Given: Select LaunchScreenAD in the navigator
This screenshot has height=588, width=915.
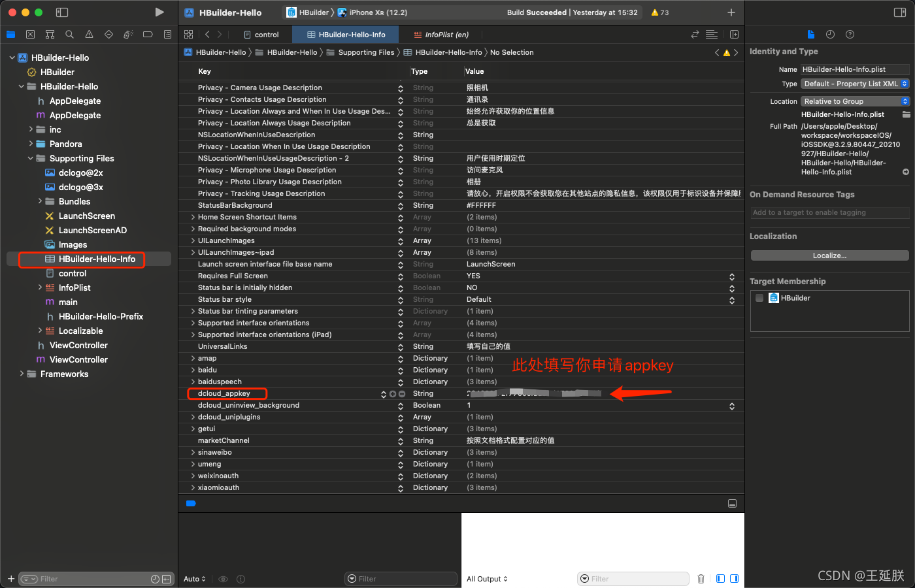Looking at the screenshot, I should [93, 230].
